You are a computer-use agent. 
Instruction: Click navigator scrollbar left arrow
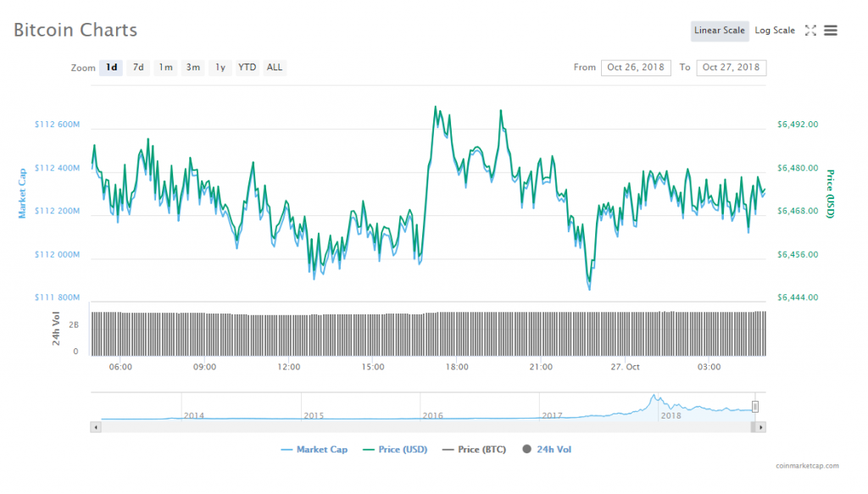(x=95, y=428)
